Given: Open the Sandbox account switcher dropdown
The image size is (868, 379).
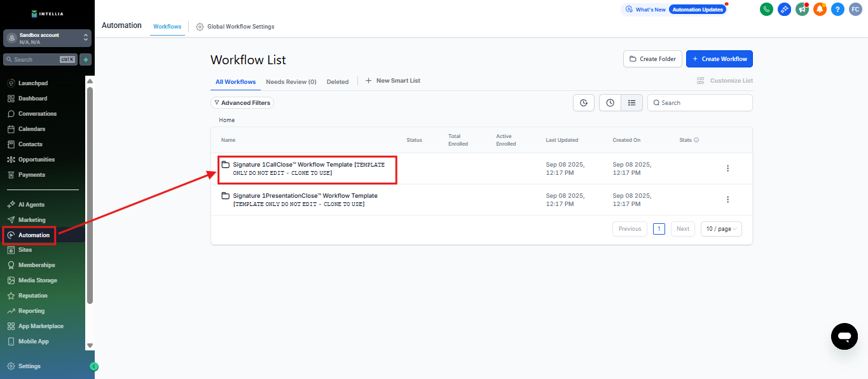Looking at the screenshot, I should tap(48, 38).
